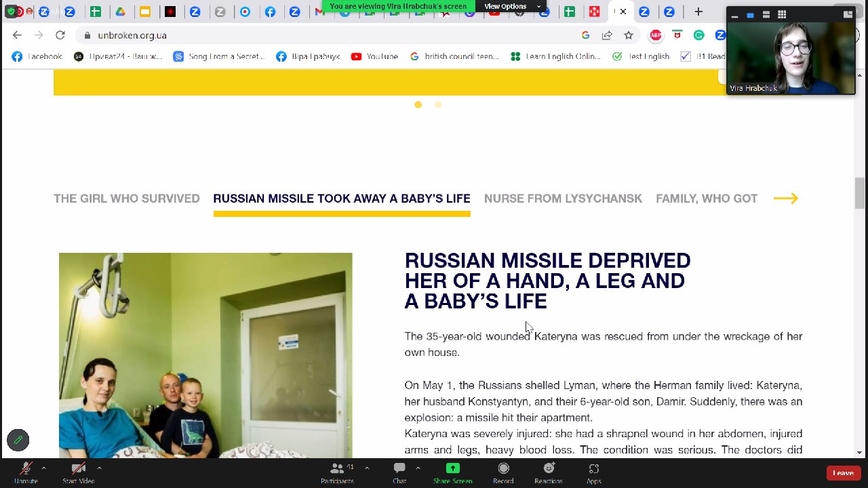Bookmark this page with the star icon
This screenshot has width=868, height=488.
[x=629, y=35]
